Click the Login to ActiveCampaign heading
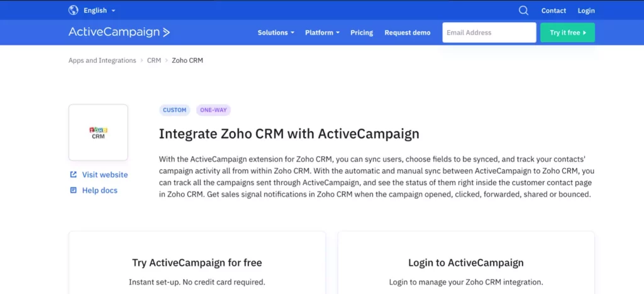 pos(466,263)
